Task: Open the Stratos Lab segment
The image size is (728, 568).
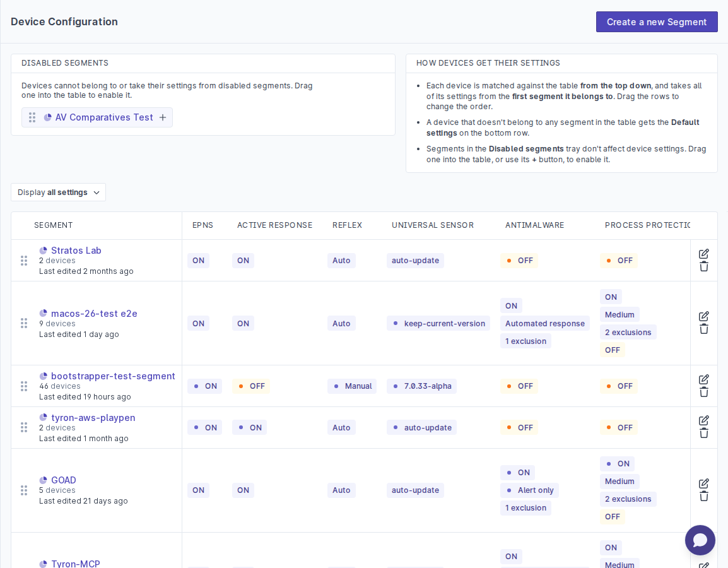Action: click(x=76, y=251)
